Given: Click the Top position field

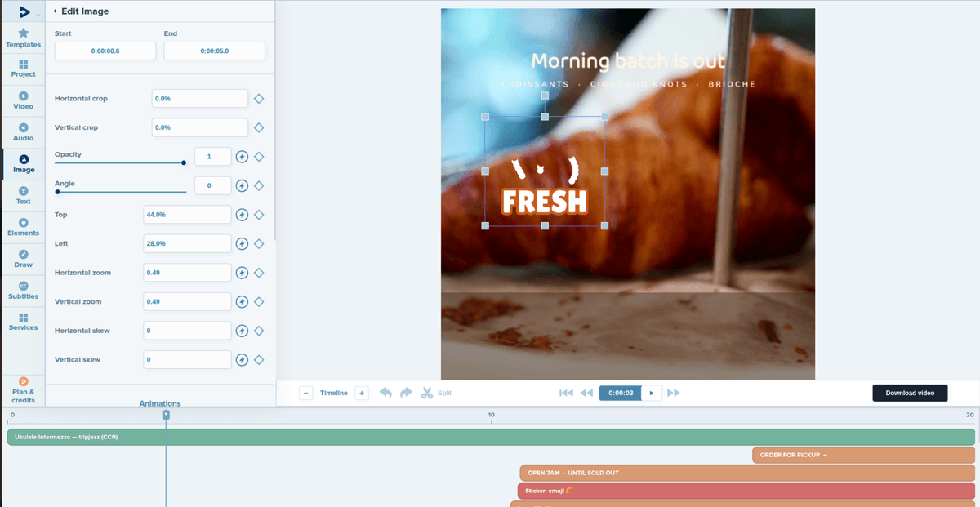Looking at the screenshot, I should coord(187,215).
